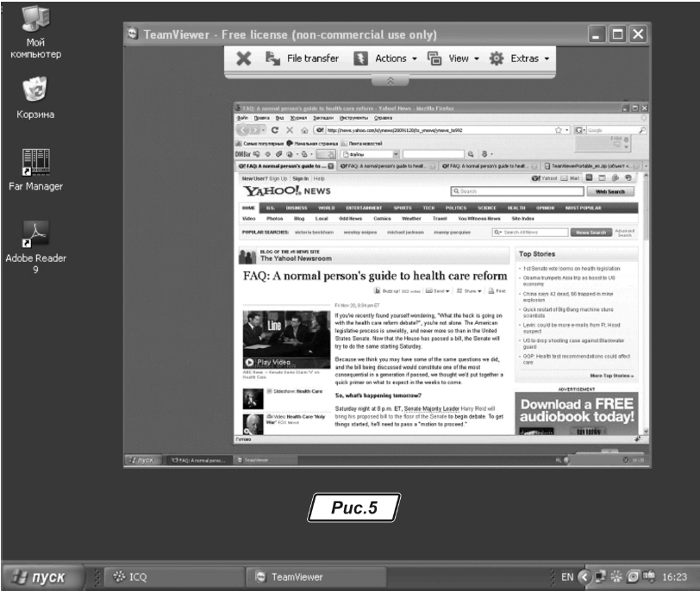Expand the View dropdown menu
Viewport: 700px width, 591px height.
point(453,59)
